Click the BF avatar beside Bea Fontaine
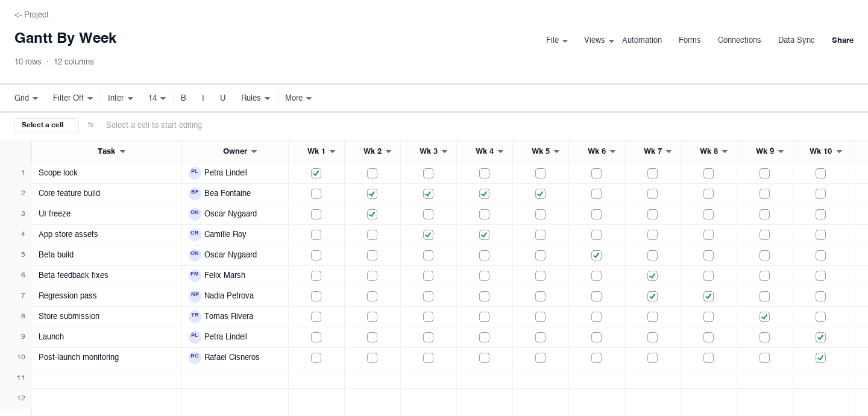This screenshot has height=416, width=868. tap(195, 194)
